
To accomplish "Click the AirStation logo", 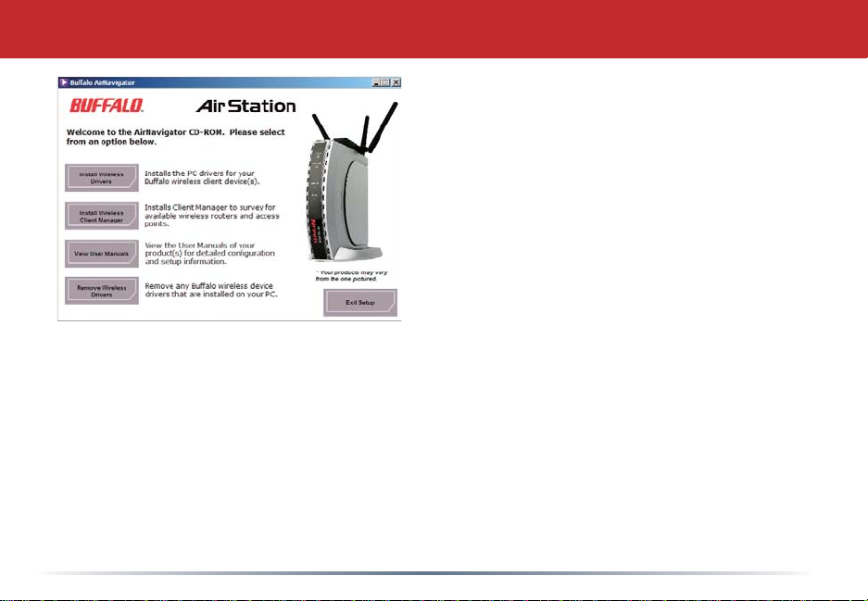I will pyautogui.click(x=245, y=106).
